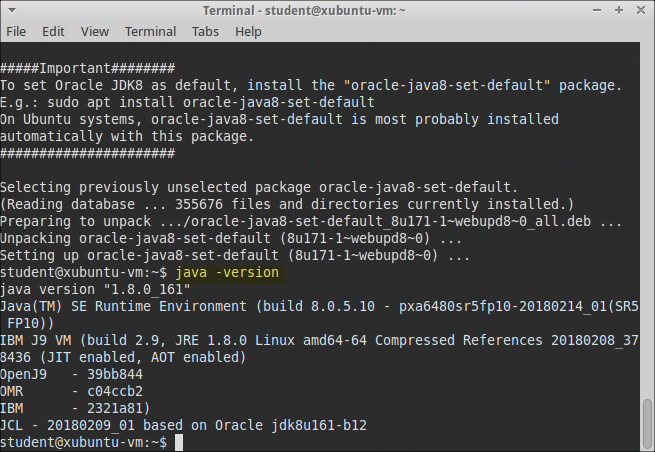655x452 pixels.
Task: Open the Edit menu
Action: coord(53,31)
